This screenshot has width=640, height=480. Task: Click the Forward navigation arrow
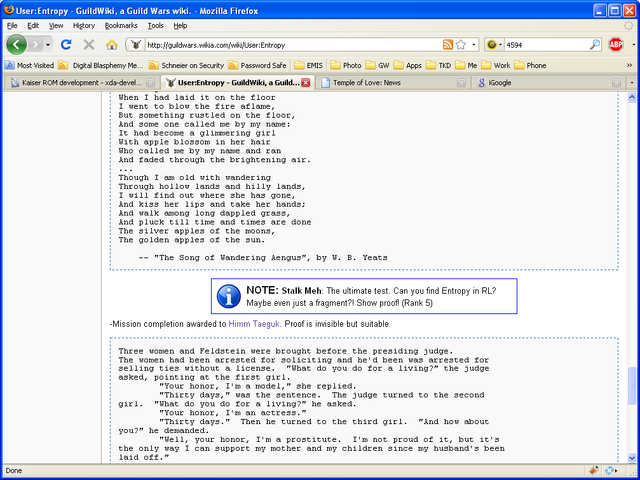point(36,44)
